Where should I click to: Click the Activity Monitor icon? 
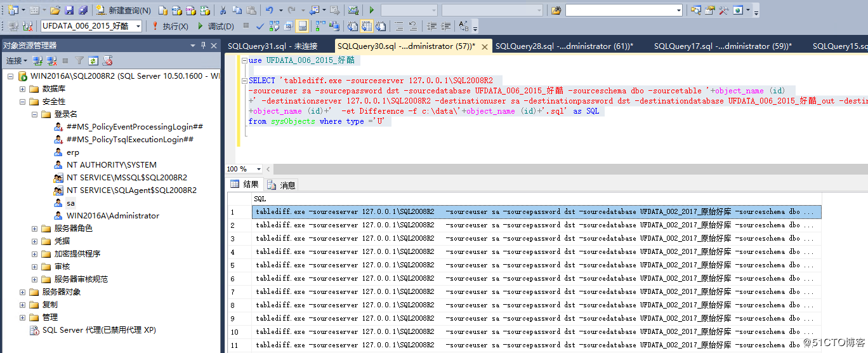point(353,10)
